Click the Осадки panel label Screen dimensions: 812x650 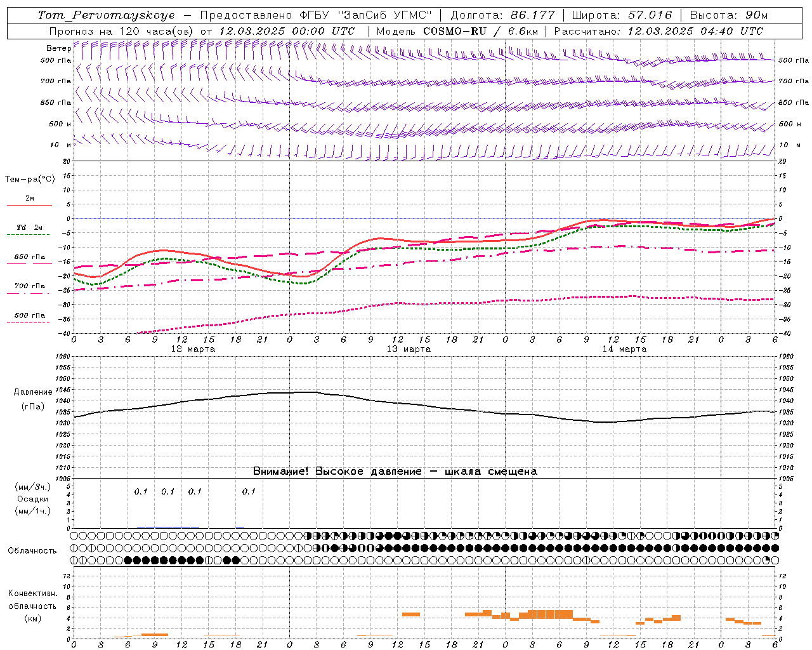(33, 500)
